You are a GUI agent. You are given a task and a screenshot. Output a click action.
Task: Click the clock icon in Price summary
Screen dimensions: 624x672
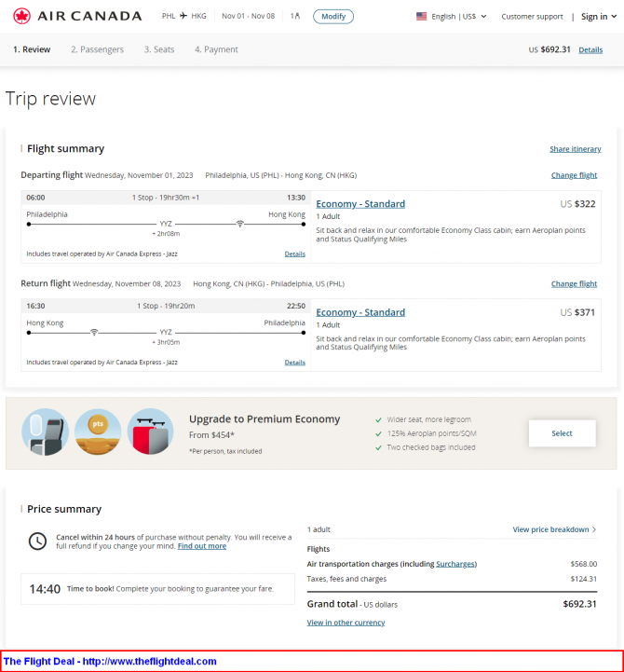coord(37,542)
